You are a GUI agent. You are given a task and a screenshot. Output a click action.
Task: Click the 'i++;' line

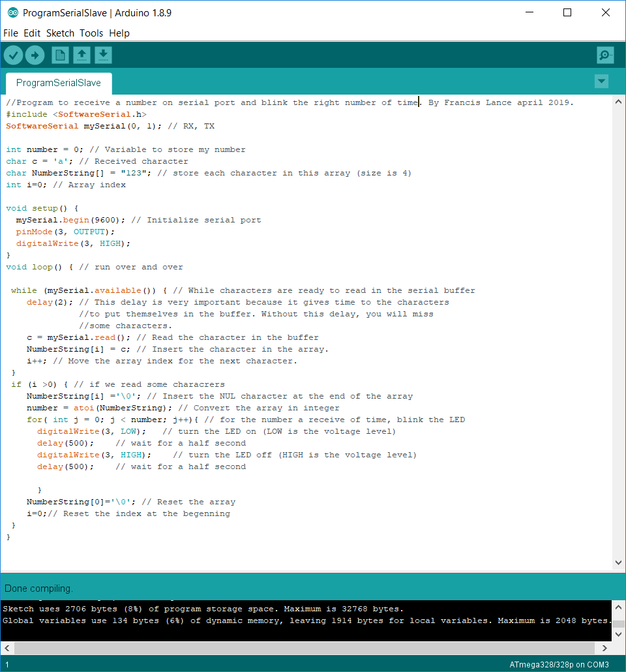162,361
